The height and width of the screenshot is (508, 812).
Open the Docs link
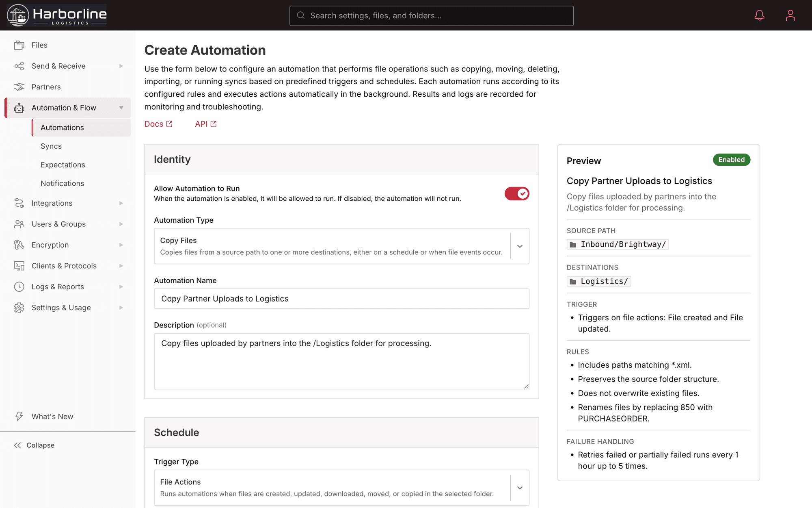click(x=158, y=124)
